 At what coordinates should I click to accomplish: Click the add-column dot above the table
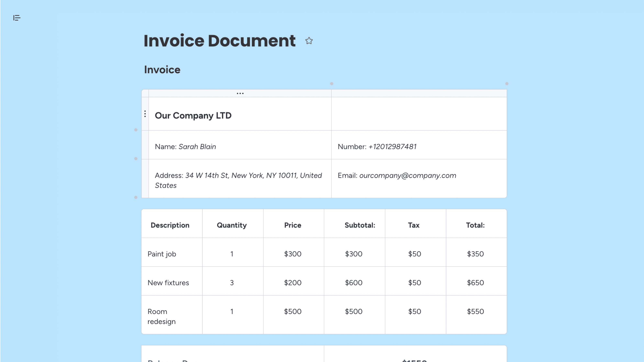coord(332,84)
